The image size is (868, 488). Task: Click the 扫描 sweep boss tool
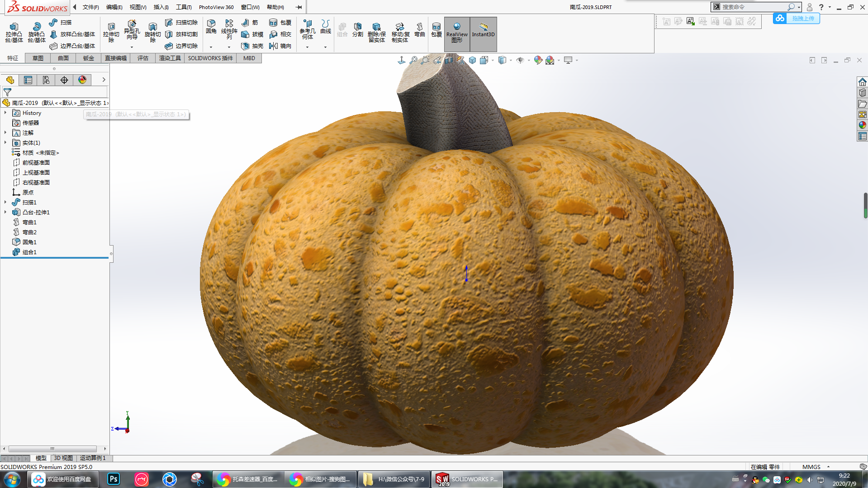tap(60, 22)
